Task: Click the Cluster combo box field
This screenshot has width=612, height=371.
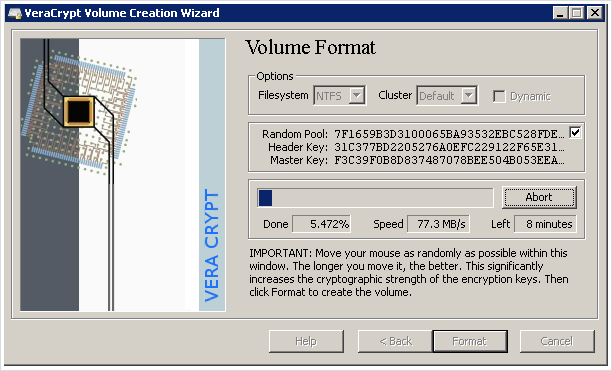Action: 447,96
